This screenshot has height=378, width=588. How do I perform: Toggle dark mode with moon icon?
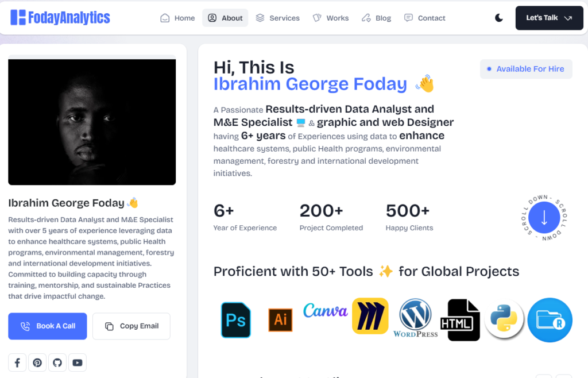coord(499,18)
